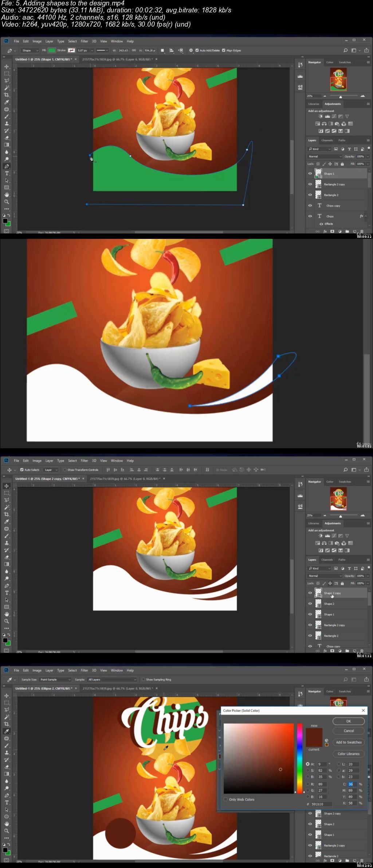Viewport: 373px width, 868px height.
Task: Pick the Gradient tool in Shape 2 copy frame
Action: (x=7, y=564)
